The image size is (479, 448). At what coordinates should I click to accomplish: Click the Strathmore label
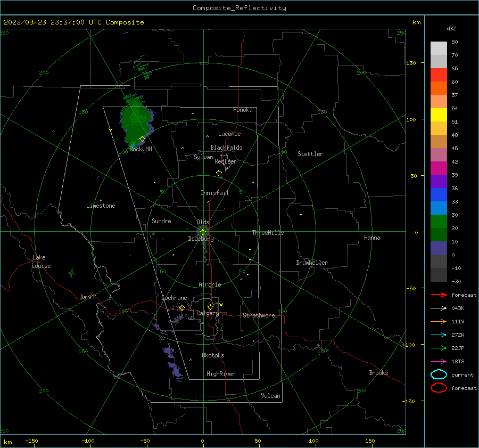pos(259,315)
